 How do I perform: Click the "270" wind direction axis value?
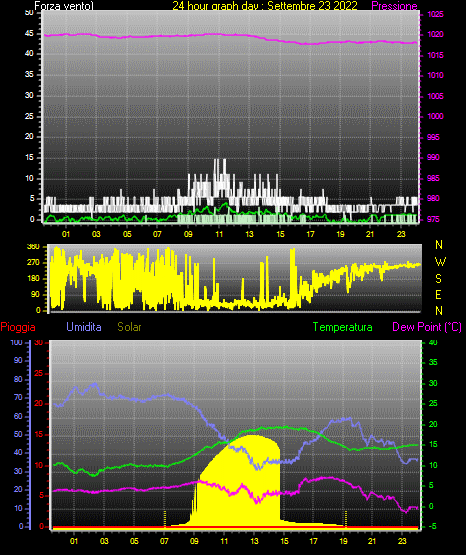tap(33, 263)
